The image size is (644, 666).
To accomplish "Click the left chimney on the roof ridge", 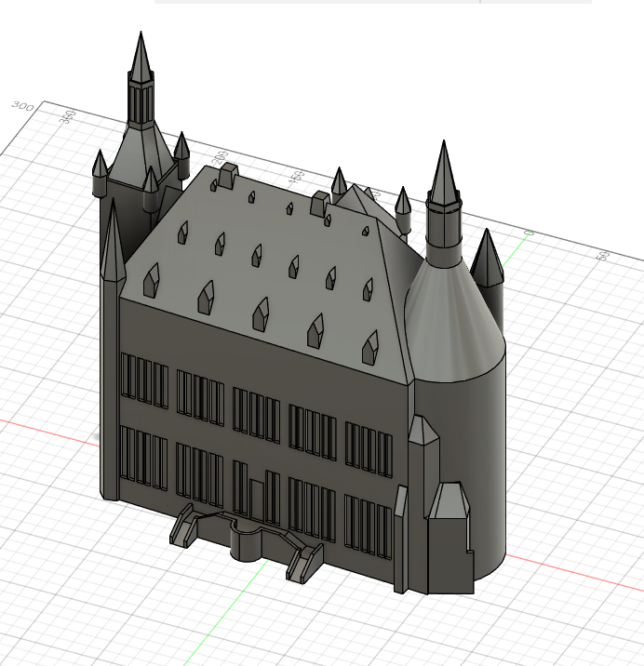I will (228, 175).
